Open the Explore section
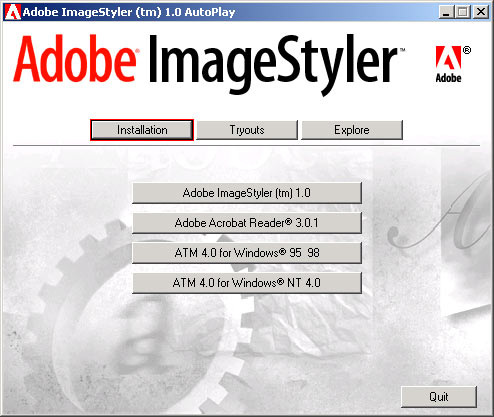The width and height of the screenshot is (494, 417). pos(352,130)
